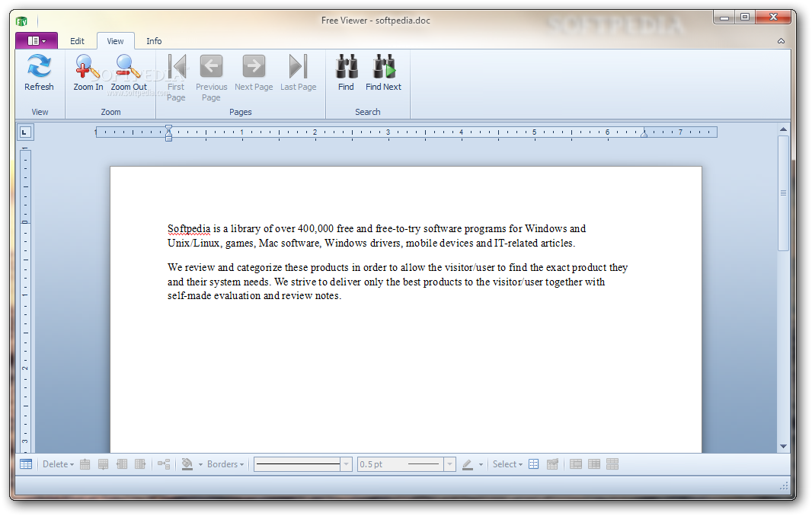
Task: Open the Select dropdown
Action: click(507, 464)
